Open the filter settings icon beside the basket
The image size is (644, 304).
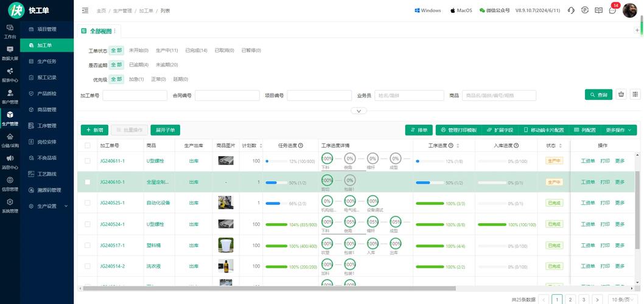tap(635, 94)
